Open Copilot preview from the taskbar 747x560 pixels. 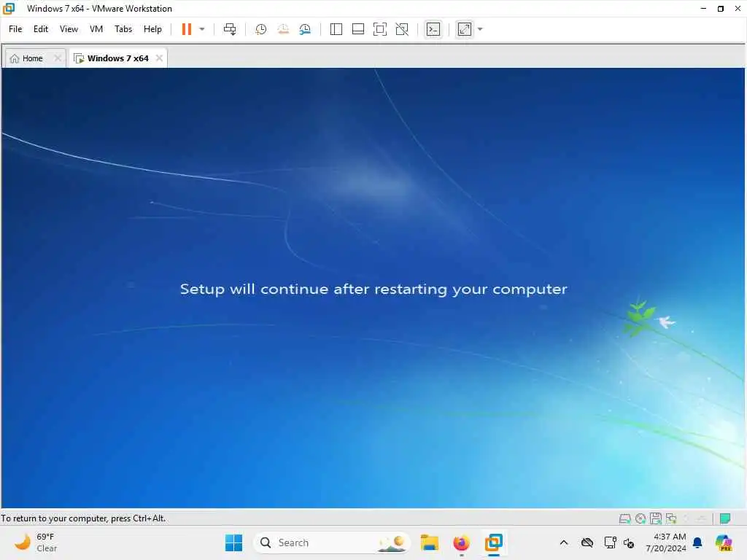coord(724,542)
